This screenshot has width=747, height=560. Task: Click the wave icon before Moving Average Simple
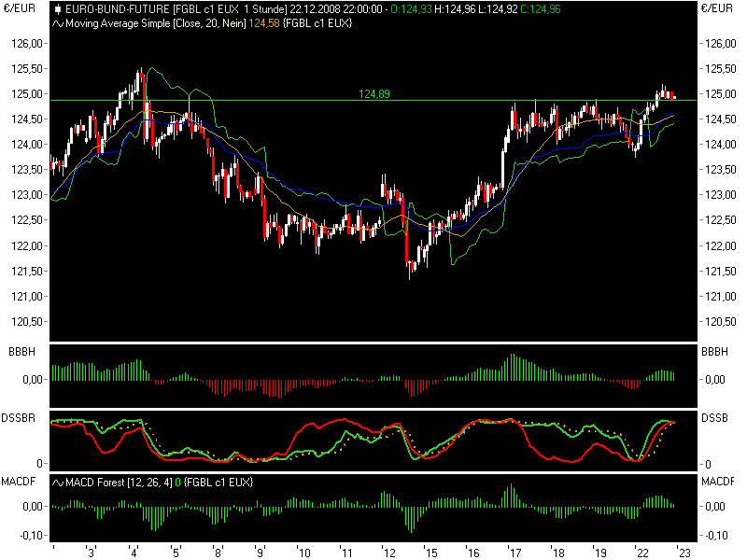pos(58,23)
